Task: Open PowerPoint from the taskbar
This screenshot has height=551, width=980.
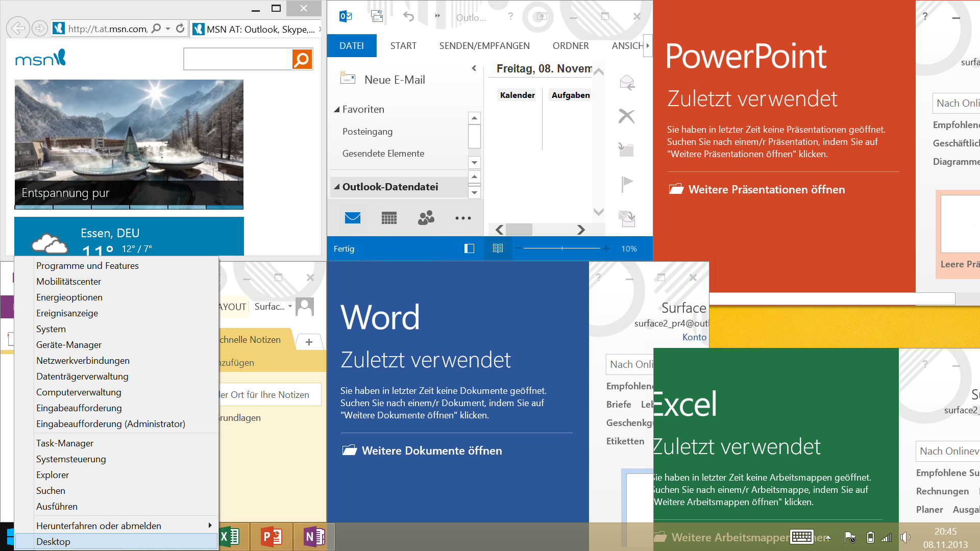Action: (x=271, y=537)
